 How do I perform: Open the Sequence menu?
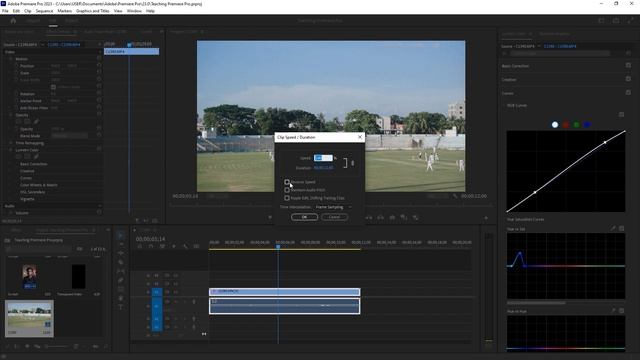(44, 11)
